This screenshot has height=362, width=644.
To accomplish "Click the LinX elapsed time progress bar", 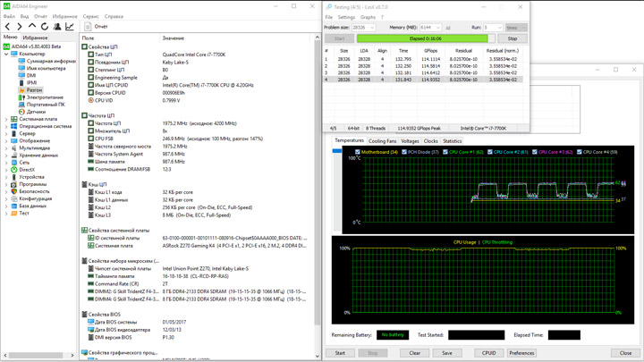I will 424,38.
